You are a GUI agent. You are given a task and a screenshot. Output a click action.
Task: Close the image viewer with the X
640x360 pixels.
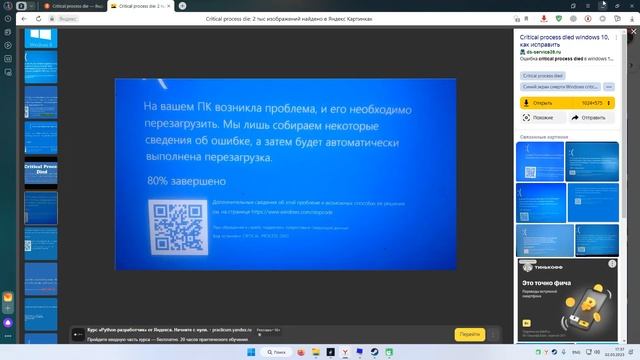633,31
